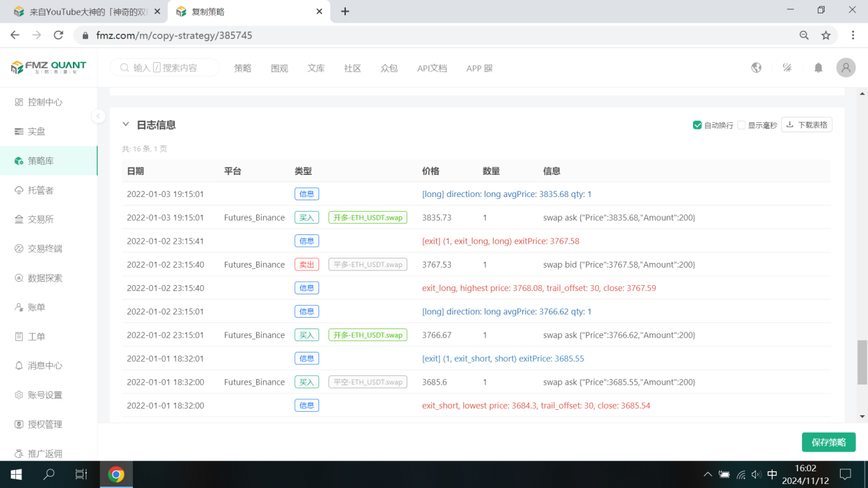The height and width of the screenshot is (488, 868).
Task: Click the exitPrice: 3767.58 log message
Action: (501, 241)
